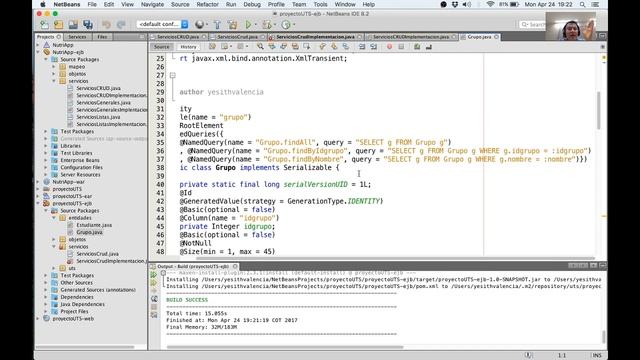The height and width of the screenshot is (360, 640).
Task: Run the project with the green play icon
Action: [x=248, y=25]
